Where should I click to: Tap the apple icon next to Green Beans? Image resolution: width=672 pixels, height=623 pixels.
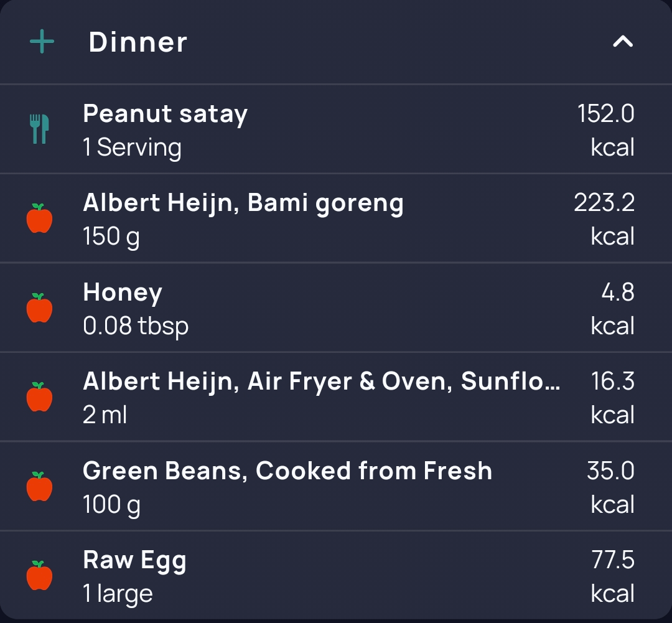(x=39, y=486)
